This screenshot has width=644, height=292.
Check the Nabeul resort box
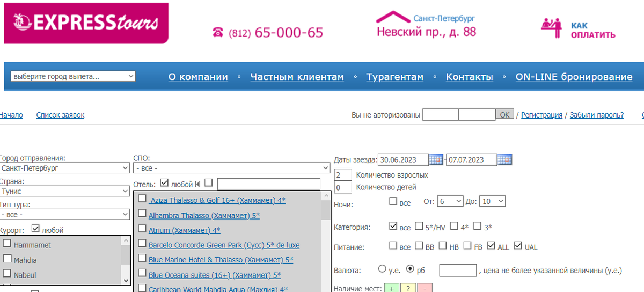tap(8, 274)
